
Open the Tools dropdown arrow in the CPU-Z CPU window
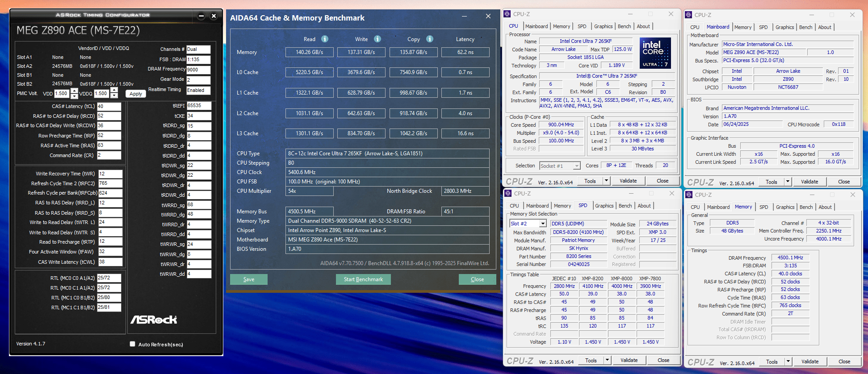pyautogui.click(x=606, y=181)
